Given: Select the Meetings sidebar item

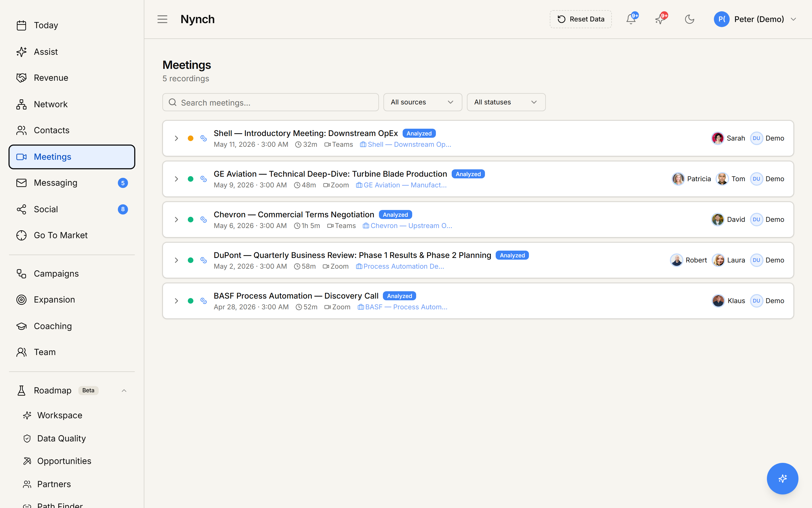Looking at the screenshot, I should point(72,157).
